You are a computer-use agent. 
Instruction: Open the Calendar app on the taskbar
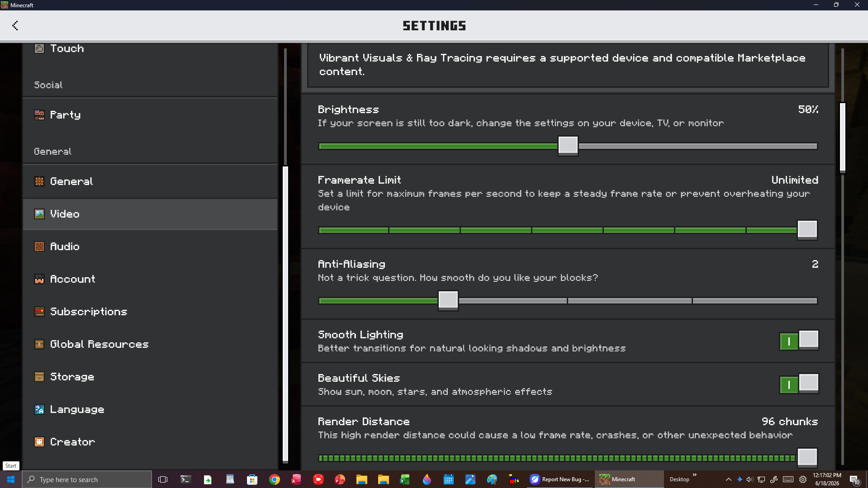click(x=449, y=479)
